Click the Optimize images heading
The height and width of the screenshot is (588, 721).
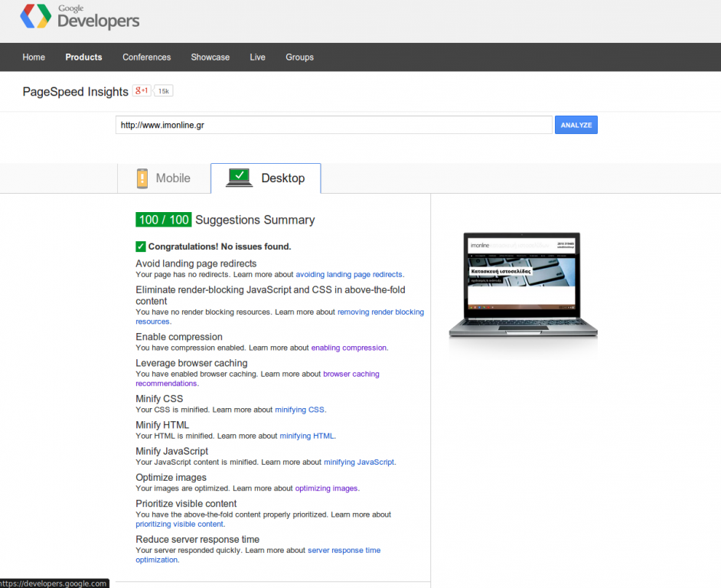point(171,478)
